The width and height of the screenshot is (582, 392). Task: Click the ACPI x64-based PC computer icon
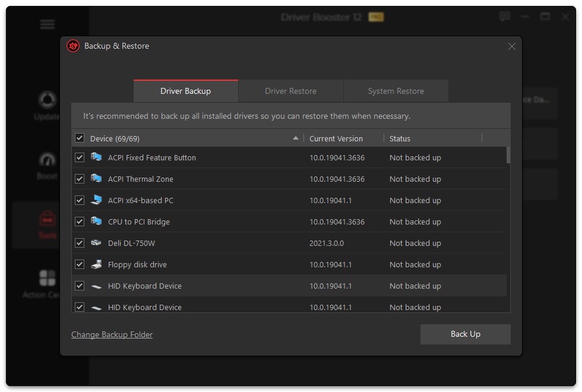96,200
